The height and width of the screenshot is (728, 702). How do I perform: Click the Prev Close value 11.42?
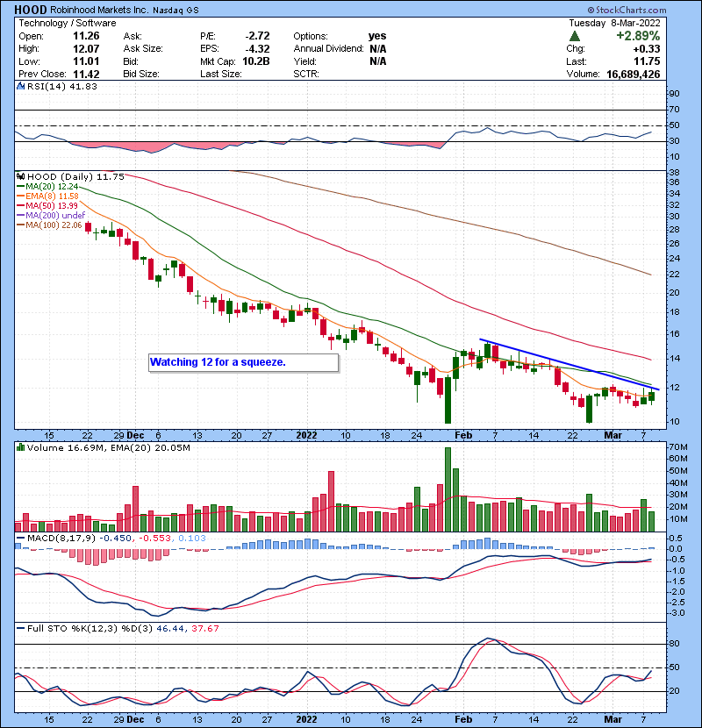pos(86,74)
